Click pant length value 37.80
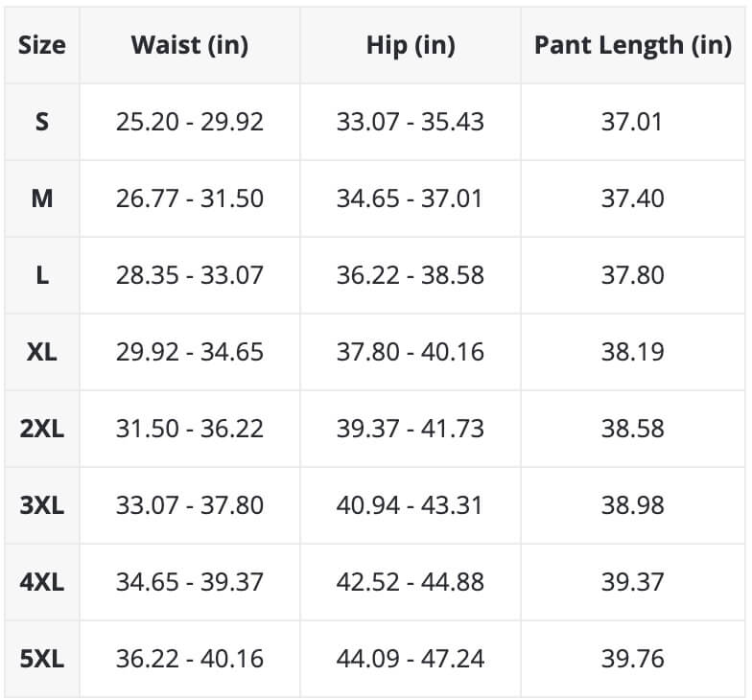This screenshot has width=752, height=700. (633, 275)
